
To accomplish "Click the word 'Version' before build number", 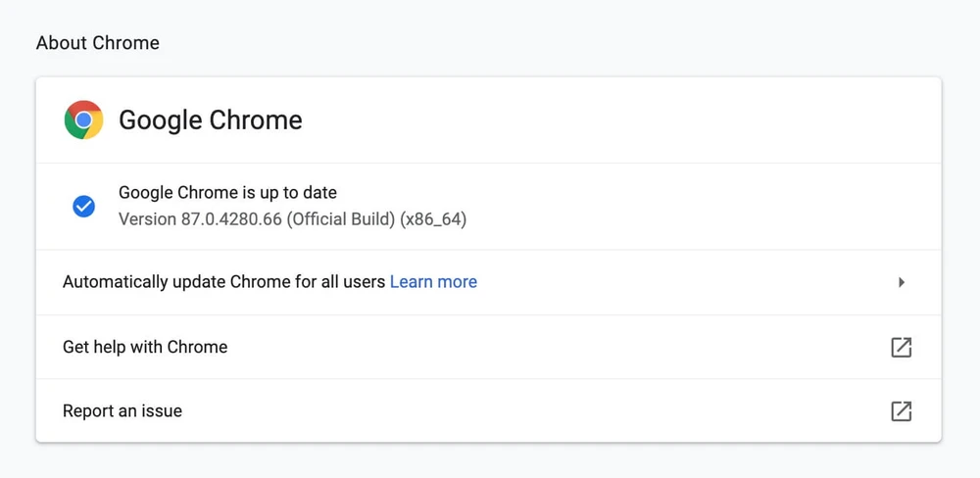I will click(147, 219).
